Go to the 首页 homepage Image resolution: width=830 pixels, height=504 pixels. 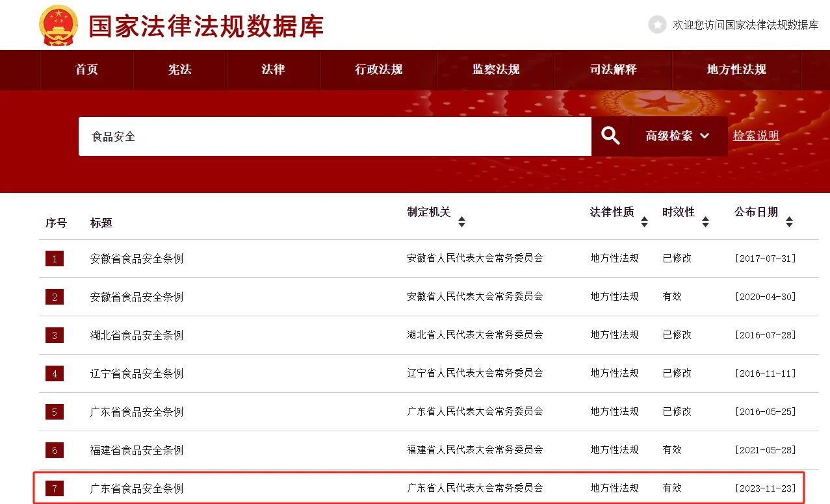[86, 69]
